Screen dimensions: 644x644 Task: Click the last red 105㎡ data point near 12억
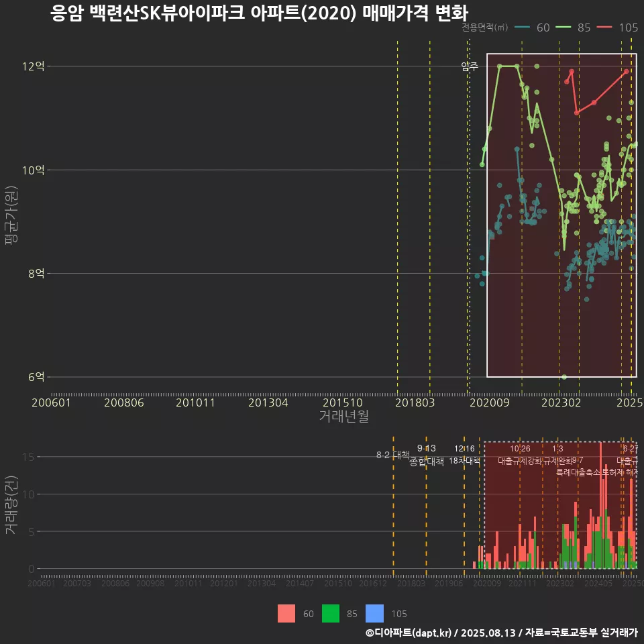point(627,72)
